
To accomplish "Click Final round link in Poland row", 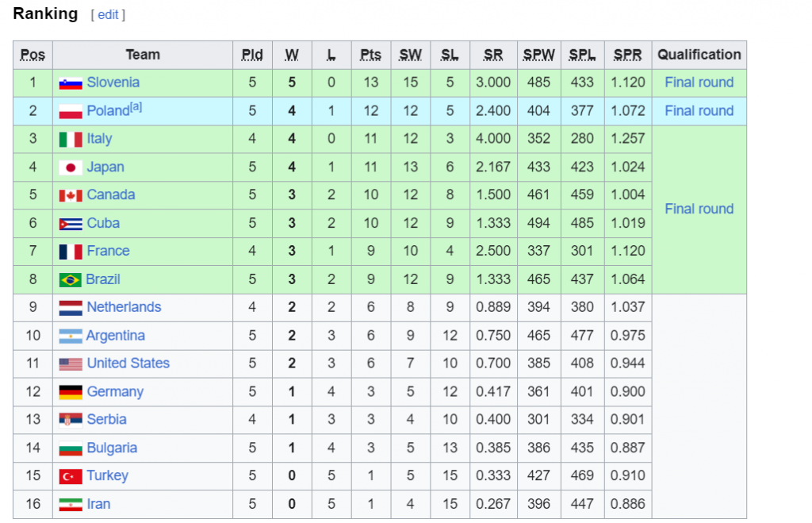I will (x=699, y=111).
